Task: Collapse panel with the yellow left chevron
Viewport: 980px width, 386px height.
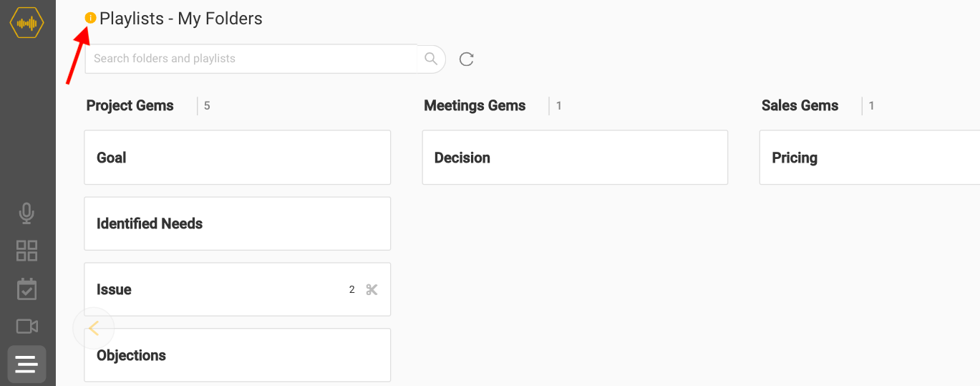Action: click(x=93, y=328)
